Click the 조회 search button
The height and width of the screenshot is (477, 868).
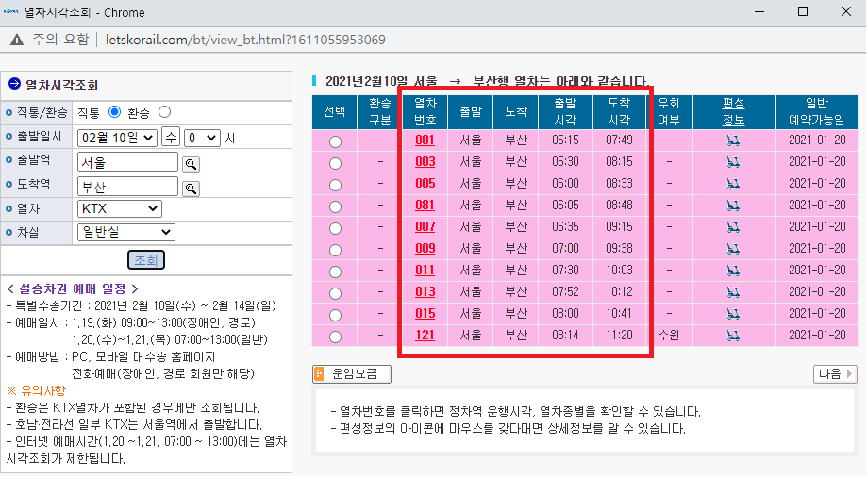[146, 260]
